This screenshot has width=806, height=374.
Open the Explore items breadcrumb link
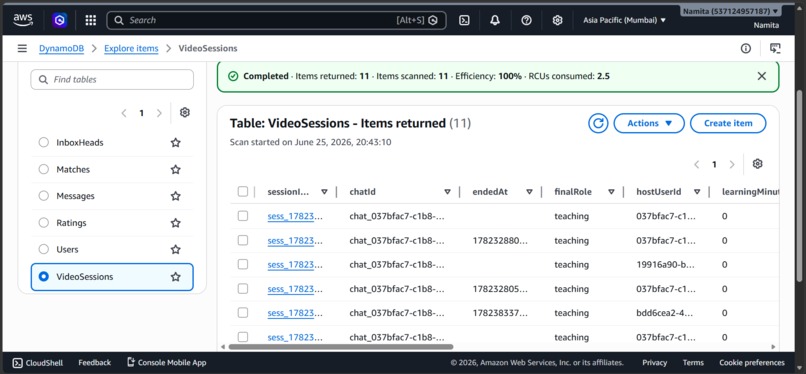click(x=131, y=48)
